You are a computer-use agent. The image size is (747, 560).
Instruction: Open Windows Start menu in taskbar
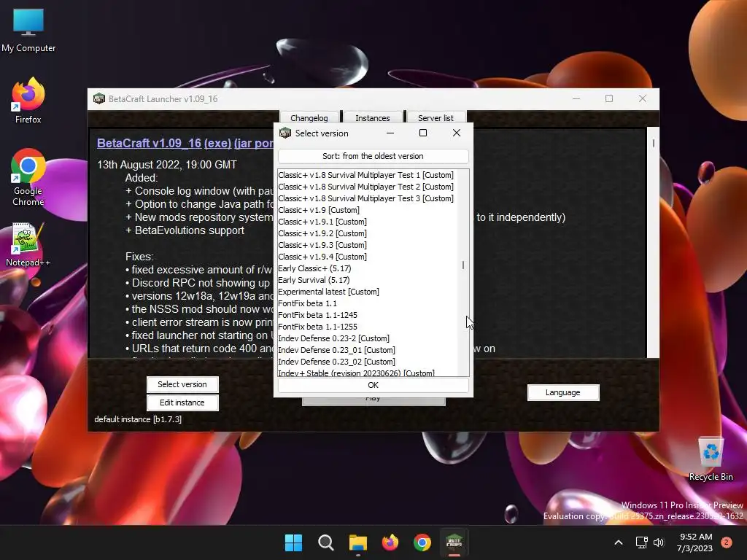[x=293, y=542]
